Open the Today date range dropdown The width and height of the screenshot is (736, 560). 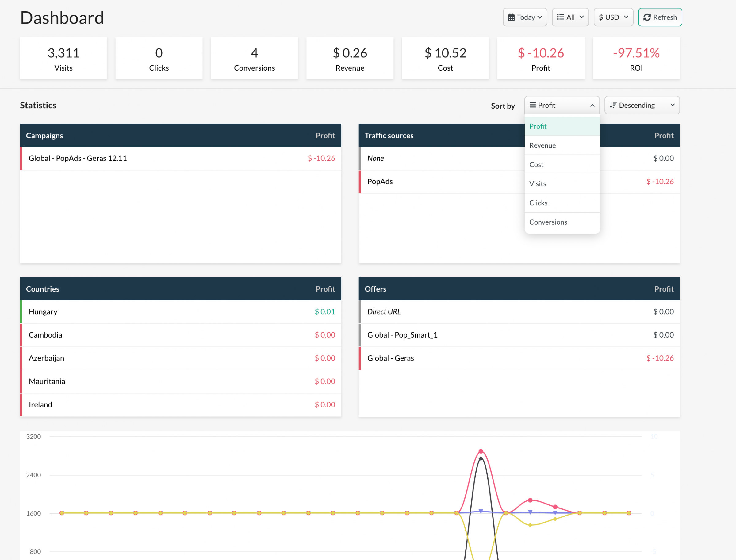coord(525,17)
